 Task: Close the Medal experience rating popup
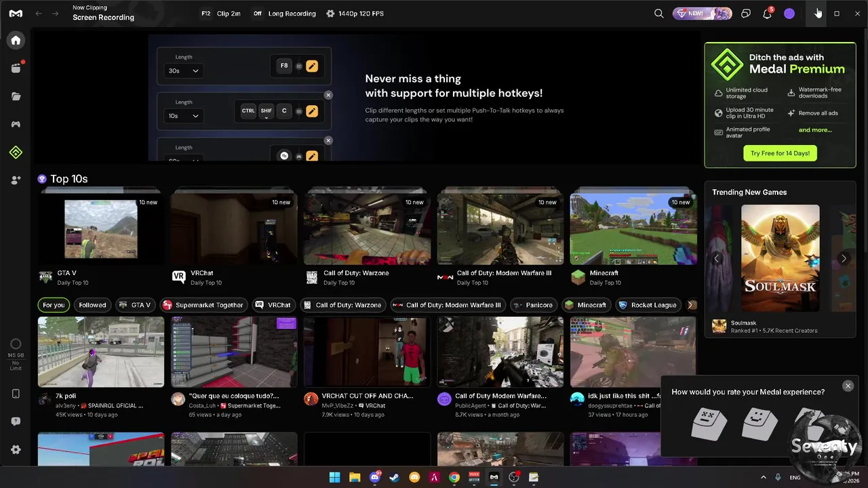(x=848, y=386)
